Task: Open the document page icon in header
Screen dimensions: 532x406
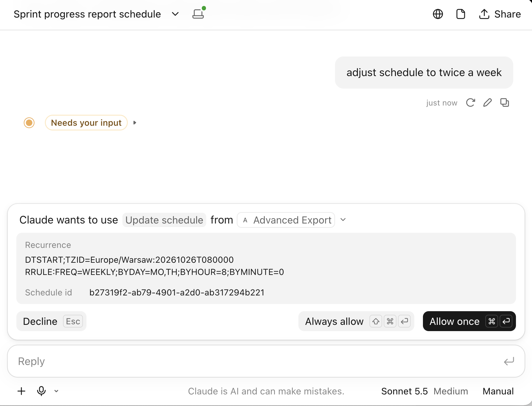Action: [x=461, y=14]
